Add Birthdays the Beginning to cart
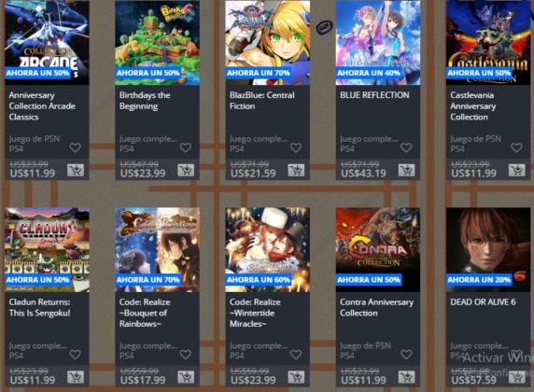The width and height of the screenshot is (534, 392). click(186, 170)
